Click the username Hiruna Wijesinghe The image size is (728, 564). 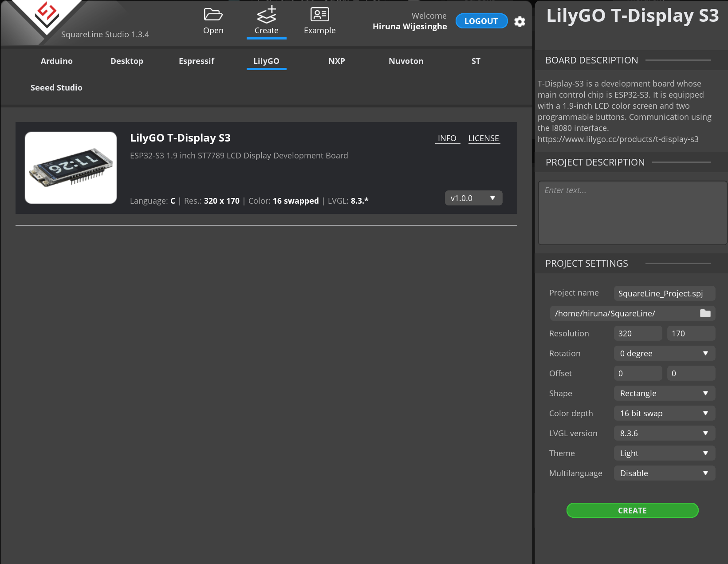(x=410, y=27)
